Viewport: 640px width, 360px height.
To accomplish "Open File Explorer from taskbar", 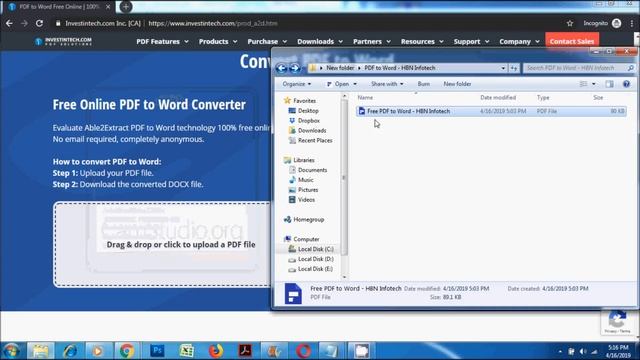I will click(x=40, y=351).
